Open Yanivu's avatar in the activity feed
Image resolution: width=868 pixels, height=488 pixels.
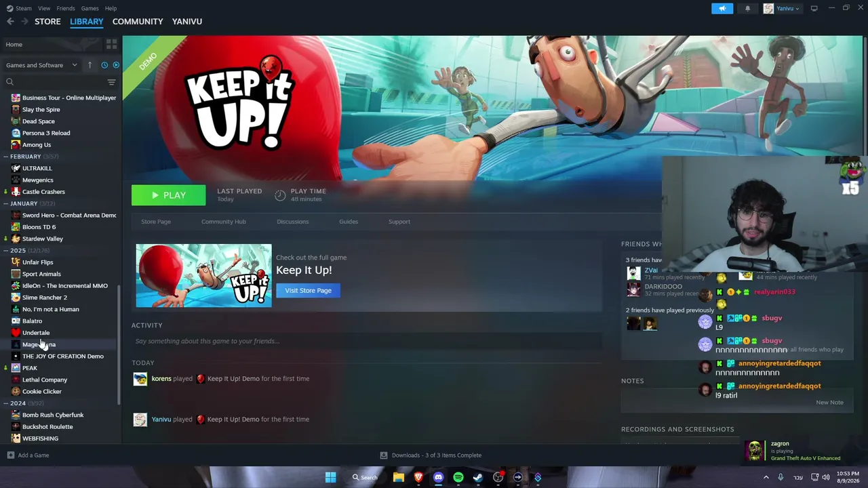(140, 420)
